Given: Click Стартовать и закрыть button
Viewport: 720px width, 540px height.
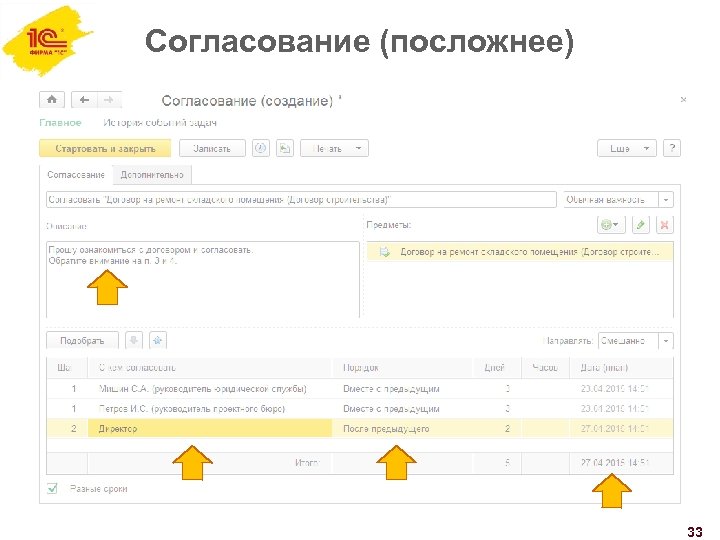Looking at the screenshot, I should (x=105, y=148).
